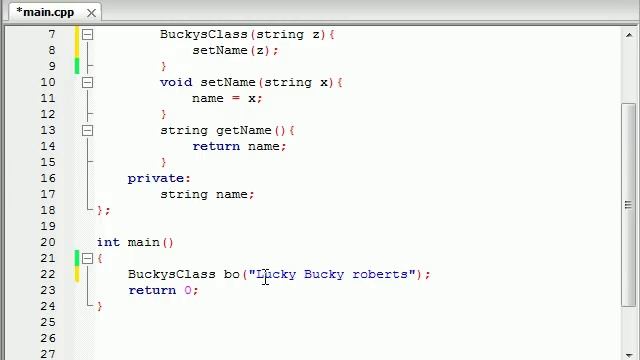Viewport: 640px width, 360px height.
Task: Click the 'string name;' member declaration
Action: 207,194
